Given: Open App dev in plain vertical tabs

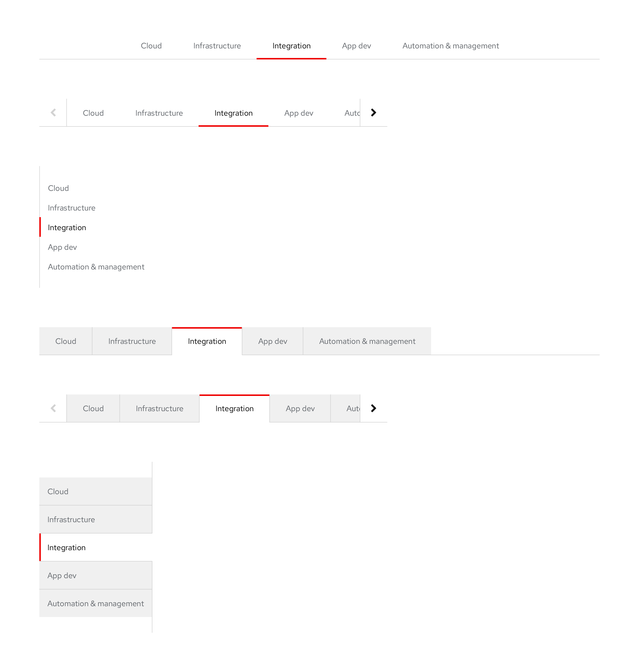Looking at the screenshot, I should point(62,247).
